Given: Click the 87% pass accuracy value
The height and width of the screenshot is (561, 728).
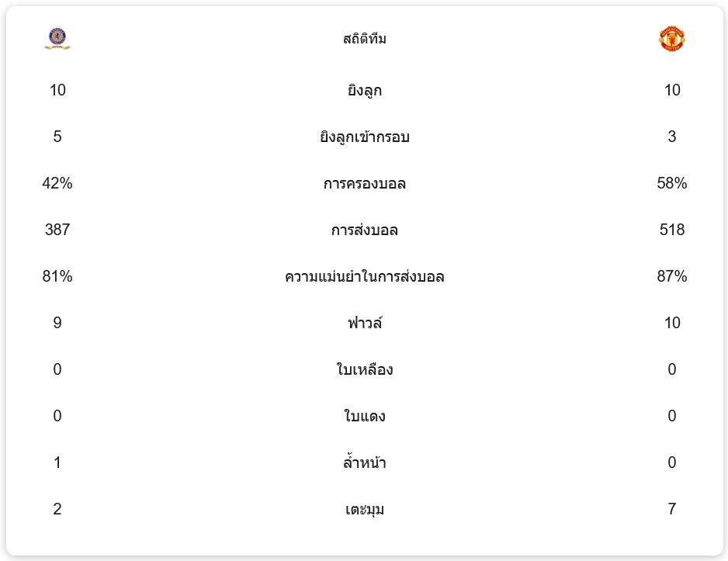Looking at the screenshot, I should (x=671, y=276).
